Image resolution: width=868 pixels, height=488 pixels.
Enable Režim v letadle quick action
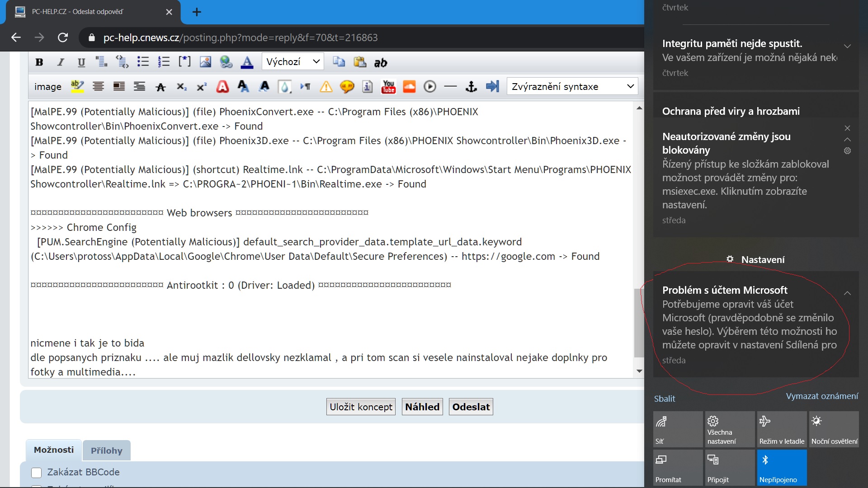point(782,429)
